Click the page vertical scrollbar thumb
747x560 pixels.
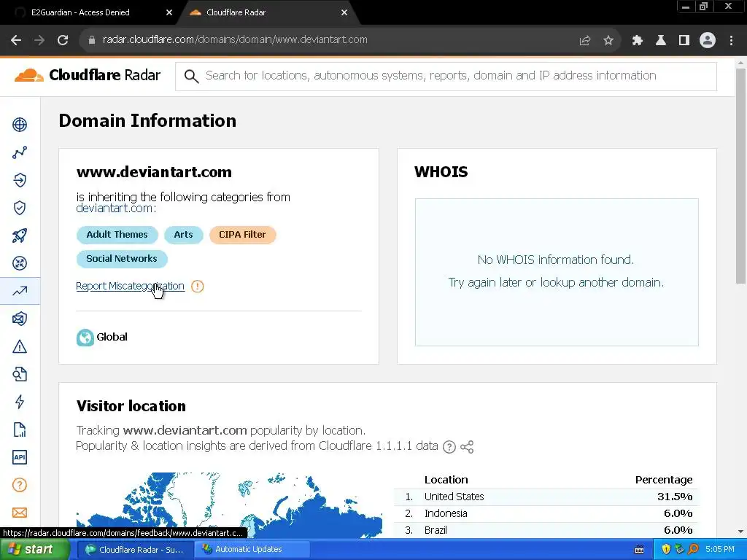(x=741, y=176)
